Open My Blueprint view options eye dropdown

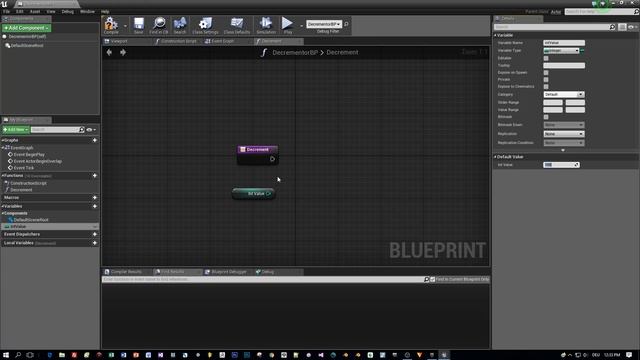click(x=91, y=130)
